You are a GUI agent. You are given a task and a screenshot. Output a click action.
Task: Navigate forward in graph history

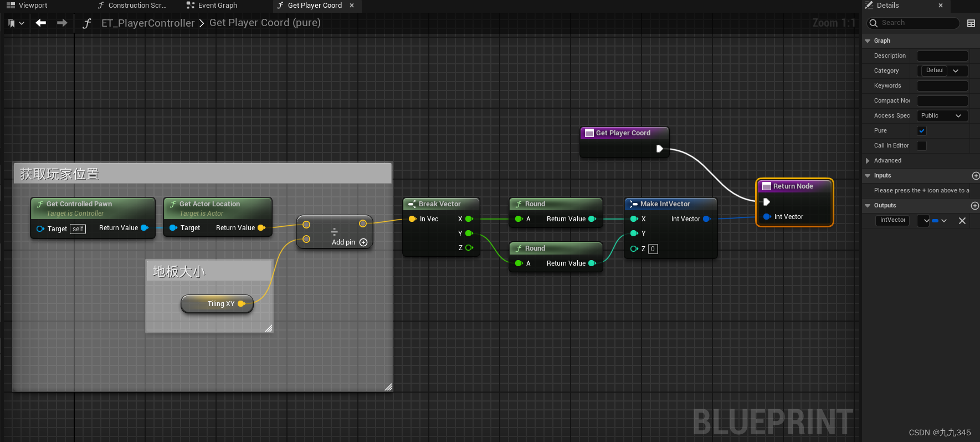pos(62,23)
